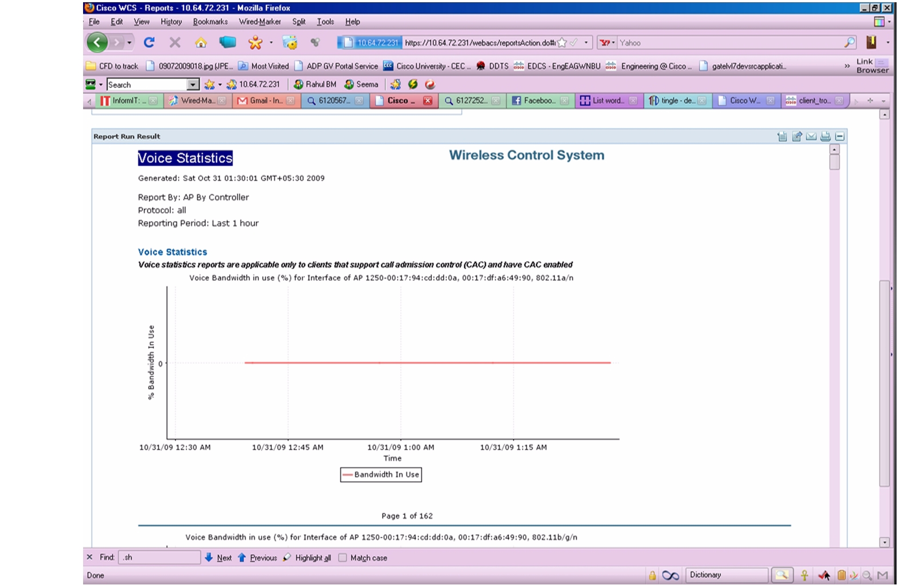Click the magnifier icon in Yahoo search box
This screenshot has width=897, height=588.
(849, 43)
